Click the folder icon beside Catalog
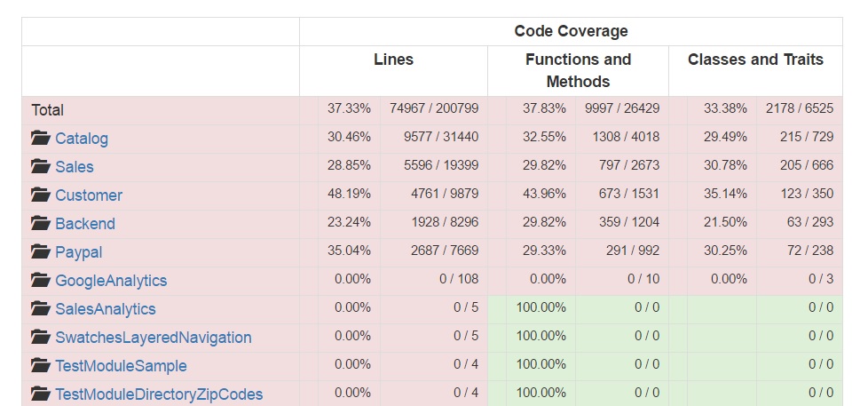 40,139
